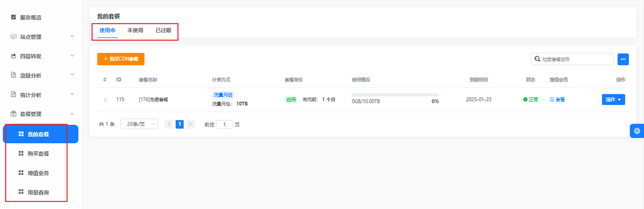Open the 查看 link under 增值业务
The height and width of the screenshot is (209, 644).
pos(558,99)
